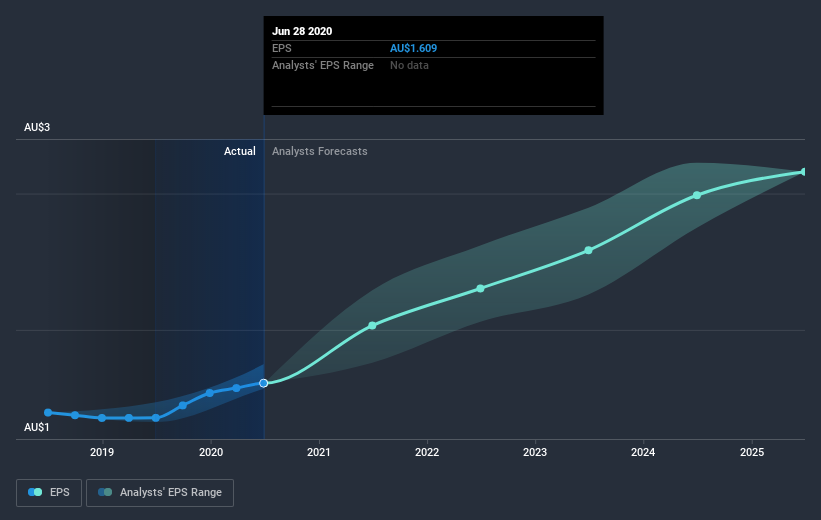
Task: Click the 2020 x-axis label
Action: point(211,452)
